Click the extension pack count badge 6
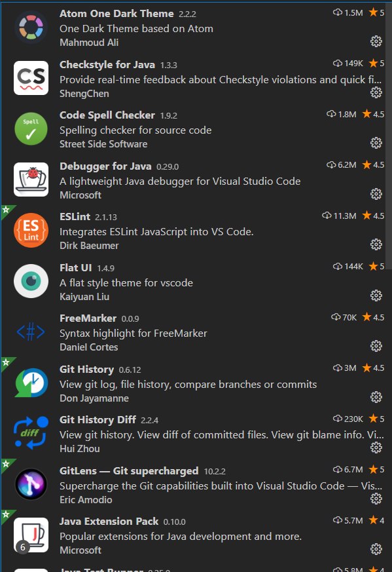The image size is (392, 572). 23,547
